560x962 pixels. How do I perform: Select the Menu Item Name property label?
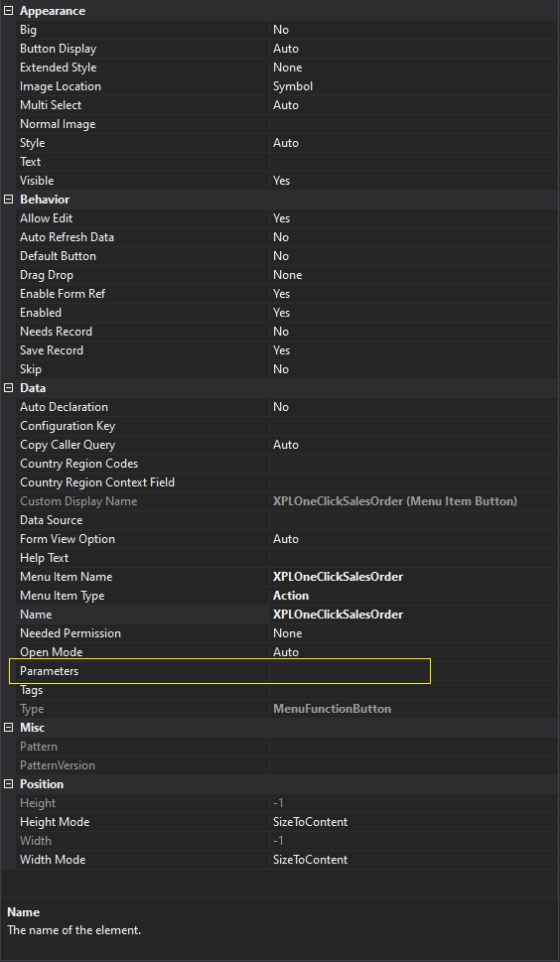tap(67, 577)
